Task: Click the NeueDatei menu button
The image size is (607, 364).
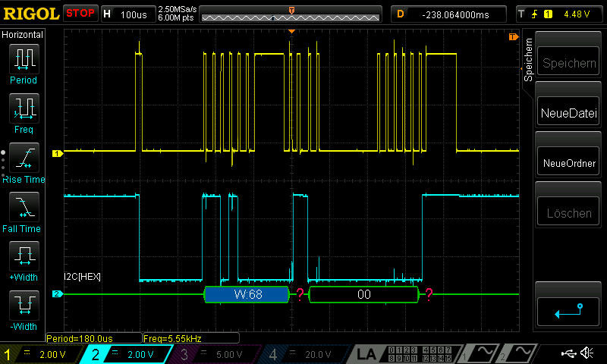Action: tap(569, 114)
